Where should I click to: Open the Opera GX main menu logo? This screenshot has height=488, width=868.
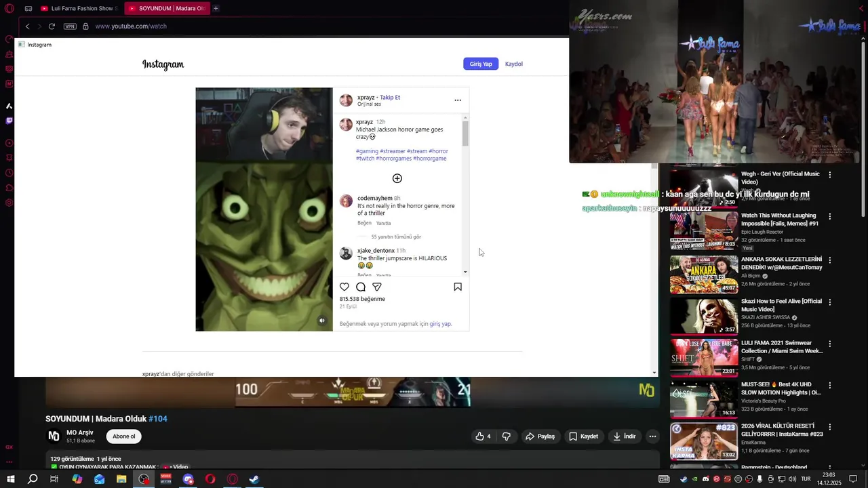pos(9,8)
